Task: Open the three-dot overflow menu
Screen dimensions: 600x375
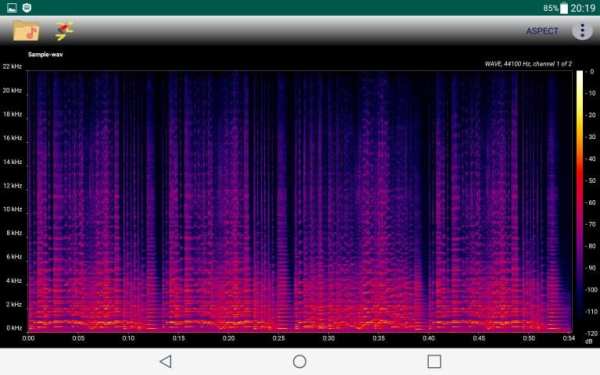Action: click(582, 31)
